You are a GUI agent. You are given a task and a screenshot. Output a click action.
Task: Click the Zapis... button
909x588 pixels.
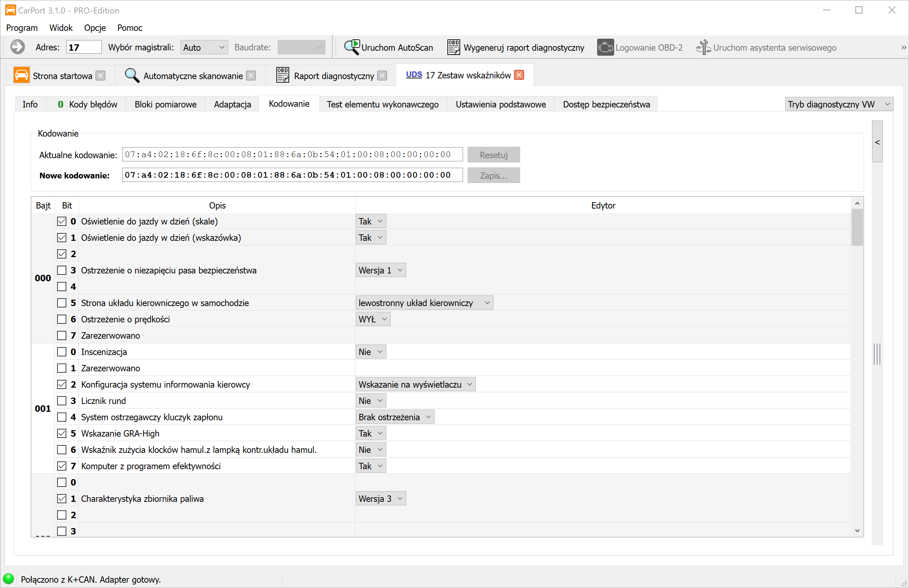point(493,176)
